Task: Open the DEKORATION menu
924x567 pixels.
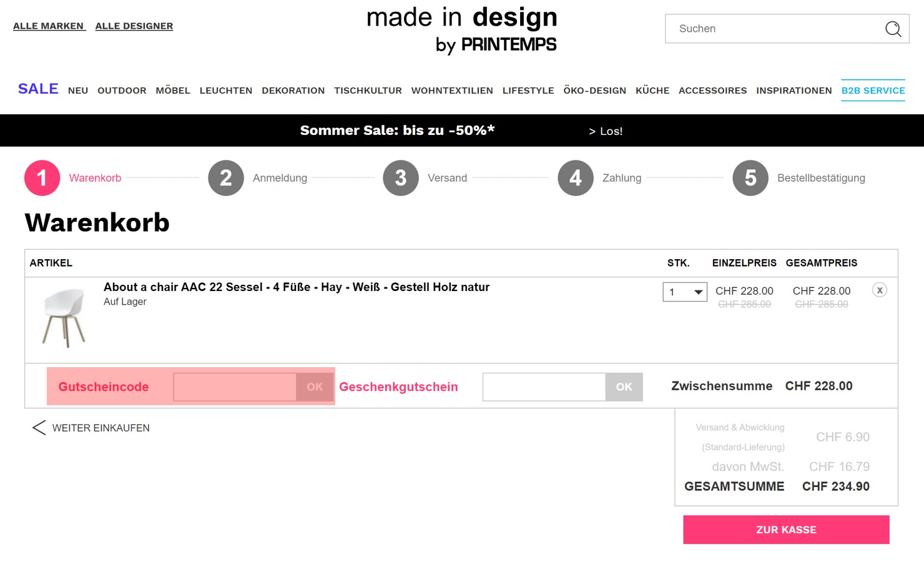Action: point(293,91)
